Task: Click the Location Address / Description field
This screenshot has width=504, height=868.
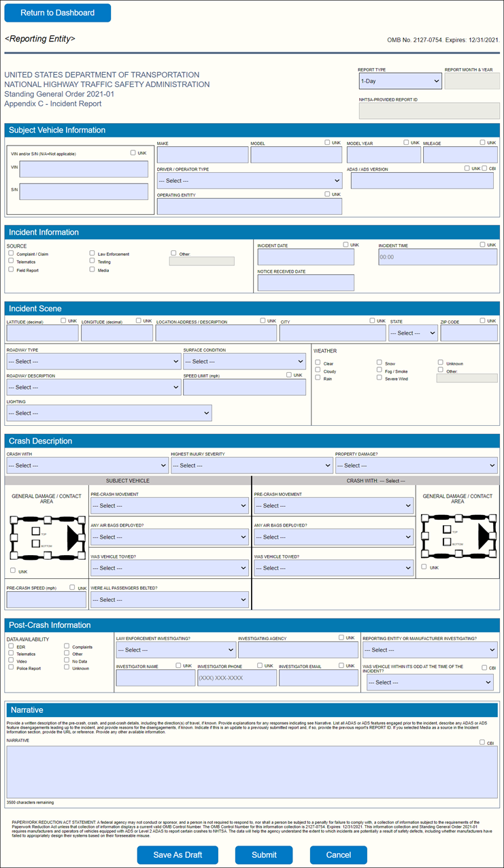Action: (216, 333)
